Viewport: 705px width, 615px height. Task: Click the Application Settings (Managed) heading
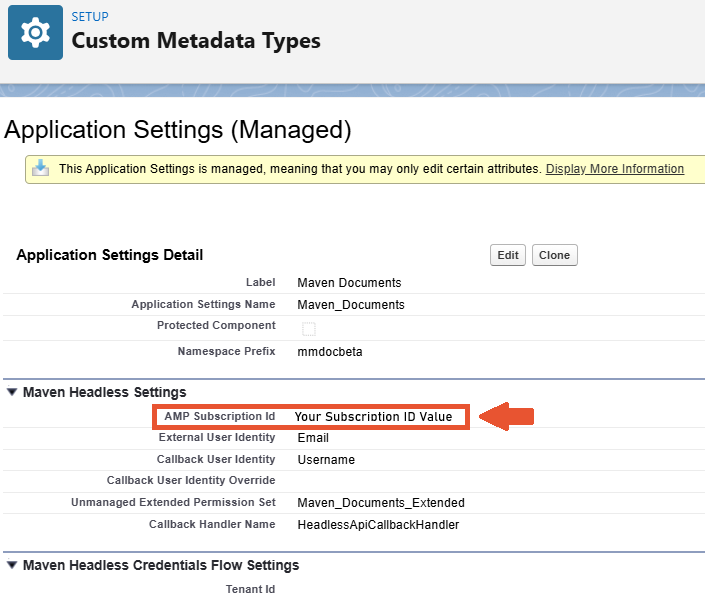click(178, 129)
